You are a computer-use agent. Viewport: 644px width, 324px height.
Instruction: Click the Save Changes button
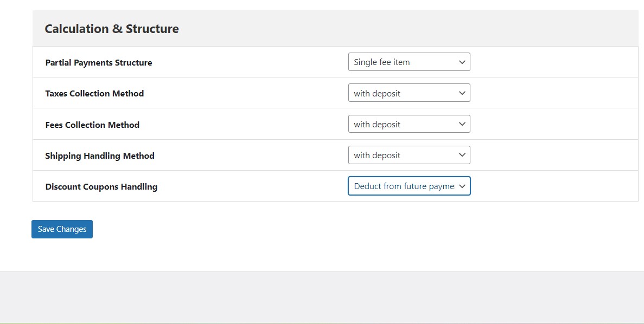point(62,229)
